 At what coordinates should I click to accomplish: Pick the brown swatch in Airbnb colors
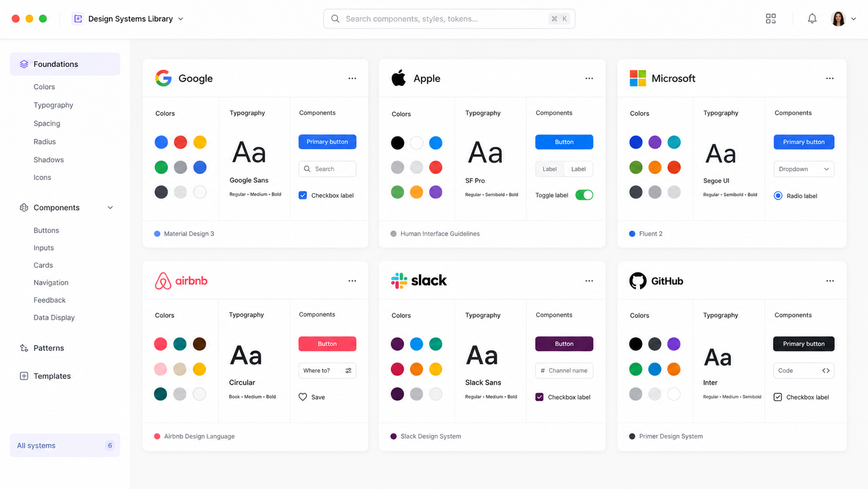pos(199,344)
